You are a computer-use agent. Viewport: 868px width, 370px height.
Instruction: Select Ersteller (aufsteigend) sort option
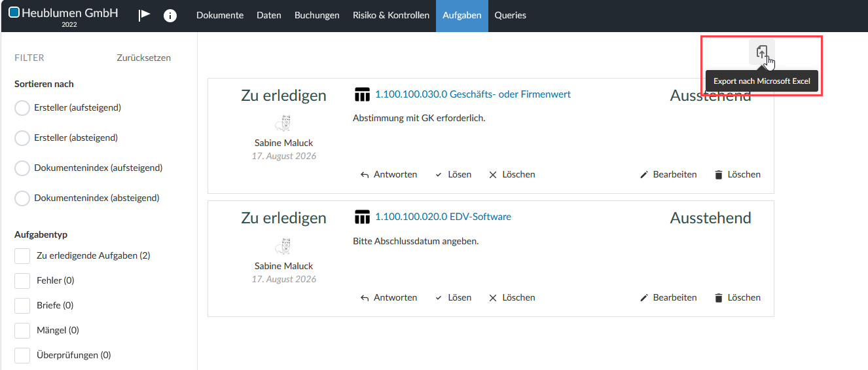click(22, 108)
